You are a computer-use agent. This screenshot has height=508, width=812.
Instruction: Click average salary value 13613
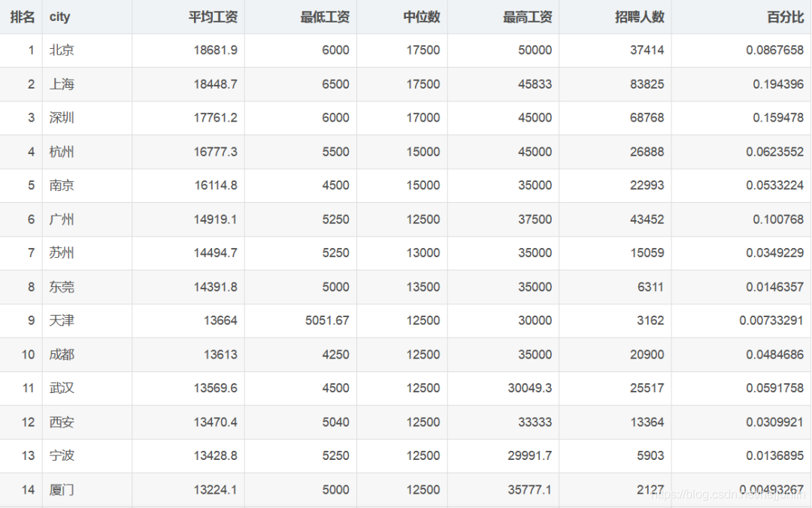[x=220, y=355]
